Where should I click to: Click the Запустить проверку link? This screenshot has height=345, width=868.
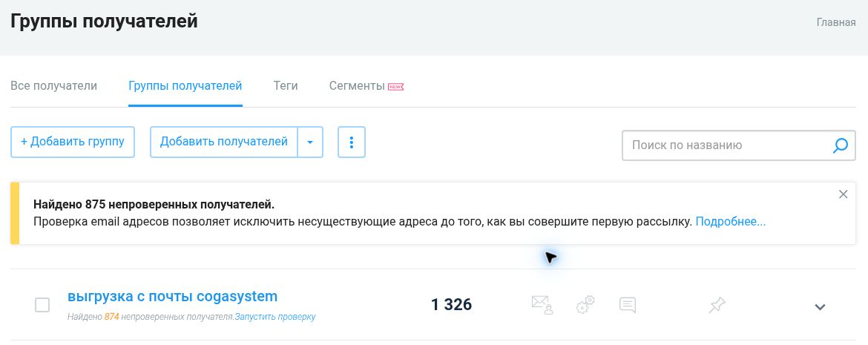(275, 318)
